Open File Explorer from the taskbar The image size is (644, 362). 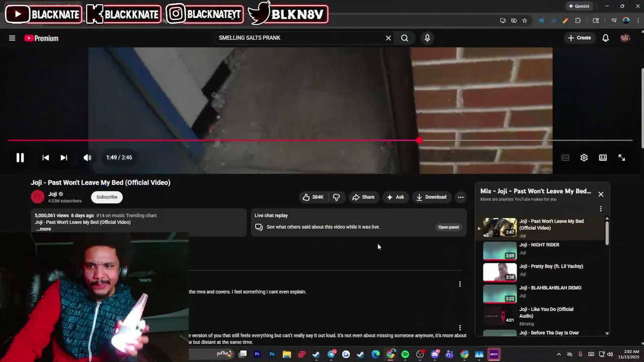[x=287, y=354]
